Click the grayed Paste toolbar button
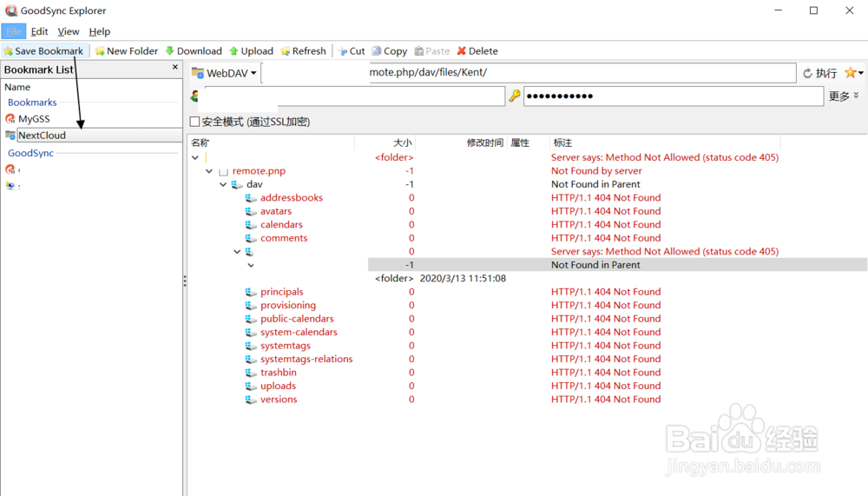The height and width of the screenshot is (496, 868). [432, 51]
